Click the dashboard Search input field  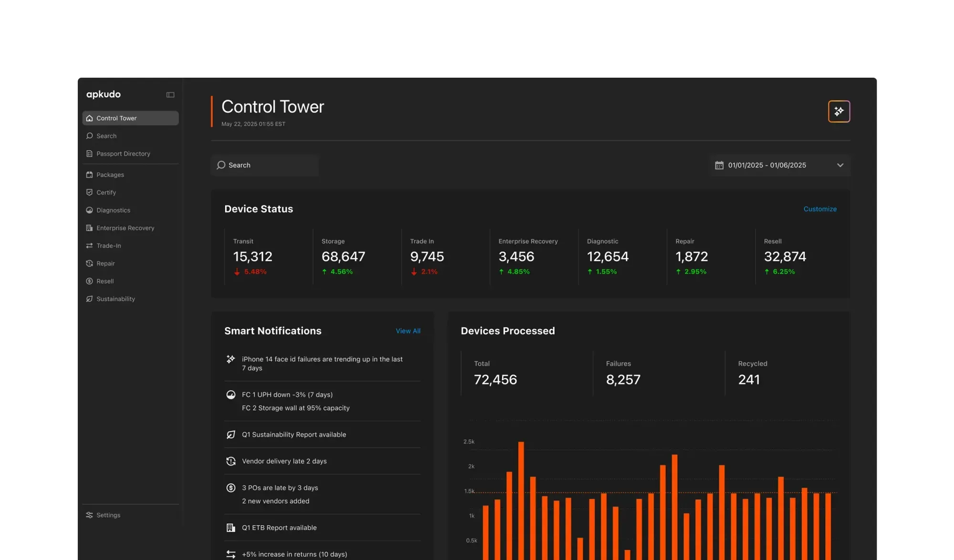coord(265,165)
